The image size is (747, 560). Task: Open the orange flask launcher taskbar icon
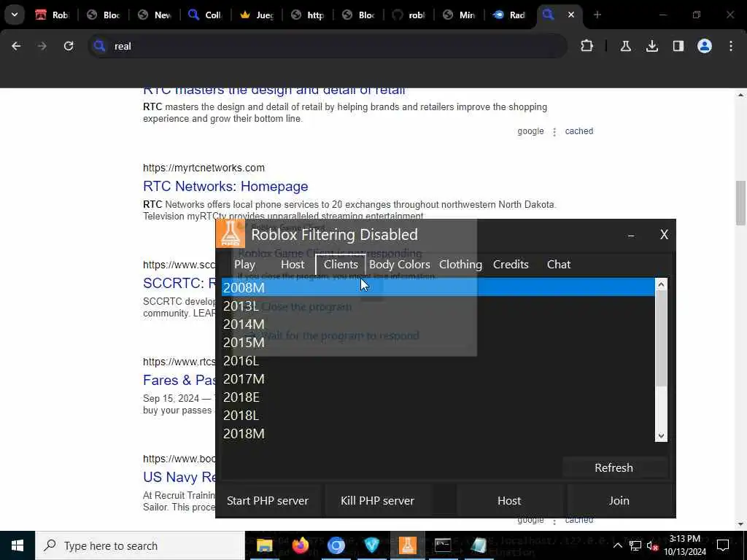pyautogui.click(x=407, y=545)
